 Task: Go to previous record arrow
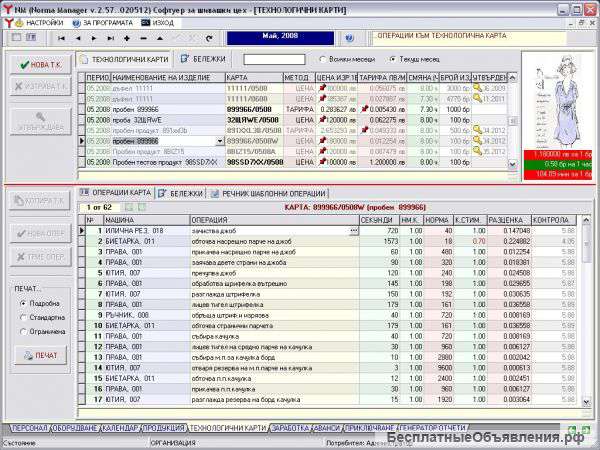(x=78, y=38)
